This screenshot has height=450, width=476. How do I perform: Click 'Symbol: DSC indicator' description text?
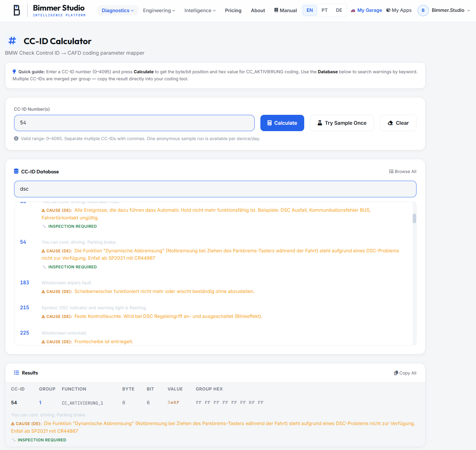(x=94, y=308)
